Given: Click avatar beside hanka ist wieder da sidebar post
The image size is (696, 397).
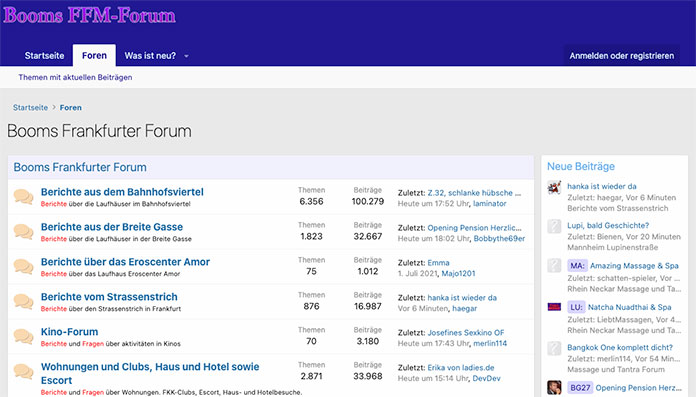Looking at the screenshot, I should click(x=554, y=188).
